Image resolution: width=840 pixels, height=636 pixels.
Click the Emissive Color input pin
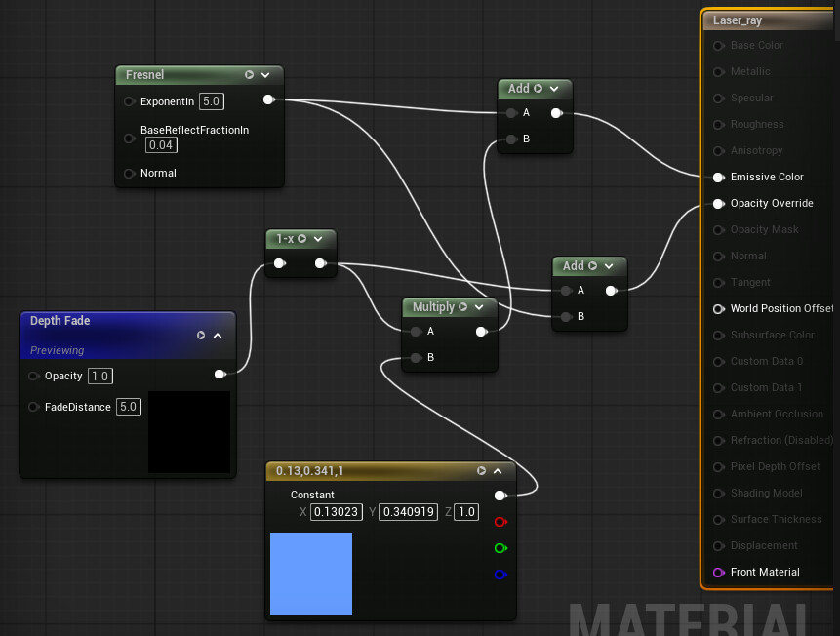click(x=719, y=178)
